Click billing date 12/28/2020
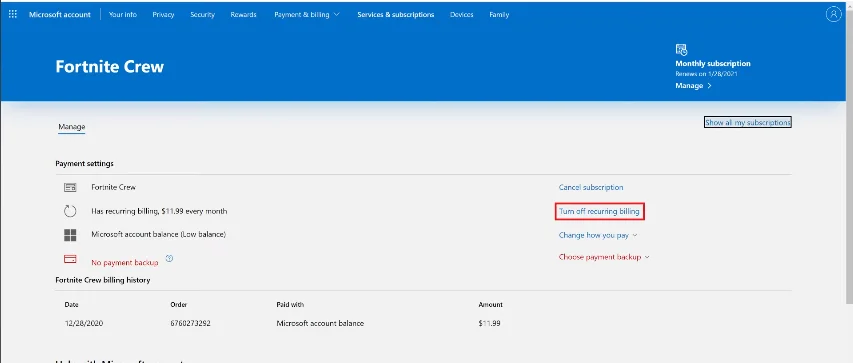The height and width of the screenshot is (363, 853). [x=84, y=323]
